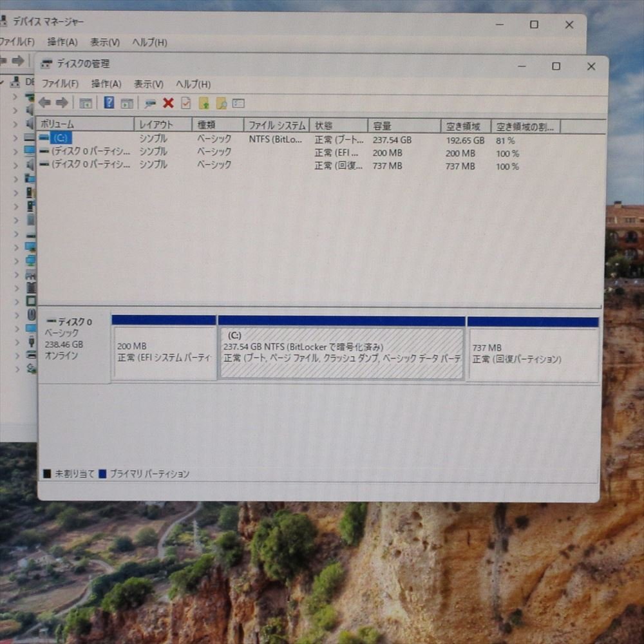Select the 737 MB 回復パーティション block

[533, 350]
